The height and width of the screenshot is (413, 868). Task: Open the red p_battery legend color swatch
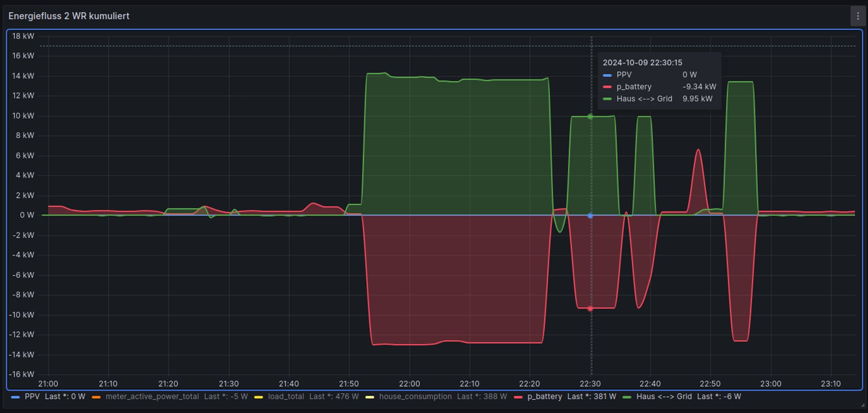point(518,397)
